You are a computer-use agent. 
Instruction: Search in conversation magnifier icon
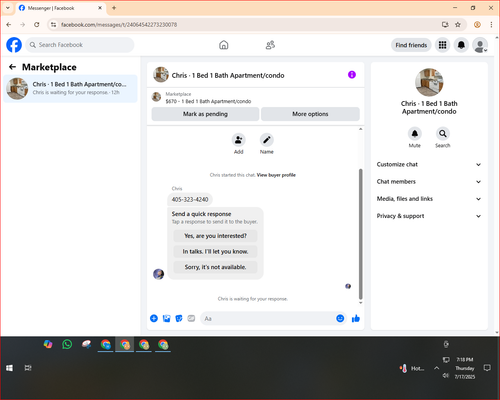(x=443, y=134)
